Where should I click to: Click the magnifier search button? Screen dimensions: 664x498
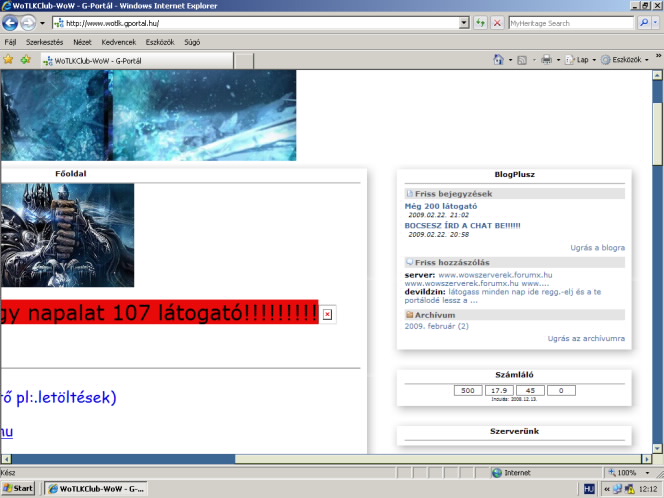pos(644,23)
